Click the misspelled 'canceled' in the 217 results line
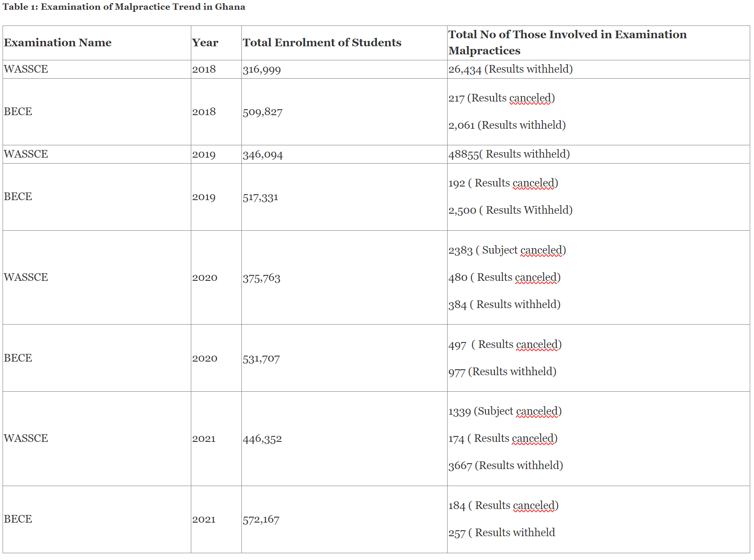 coord(530,98)
